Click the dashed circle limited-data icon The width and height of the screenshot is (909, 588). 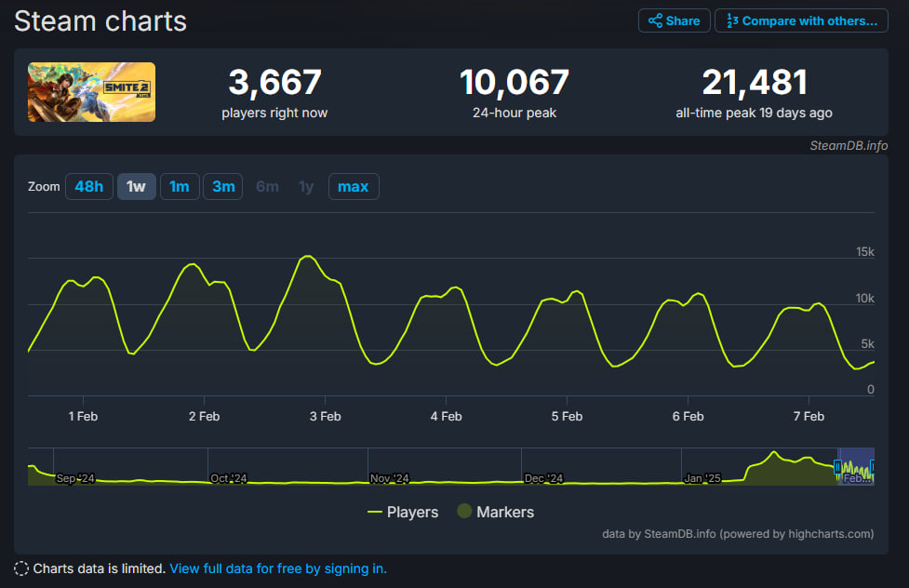(20, 568)
